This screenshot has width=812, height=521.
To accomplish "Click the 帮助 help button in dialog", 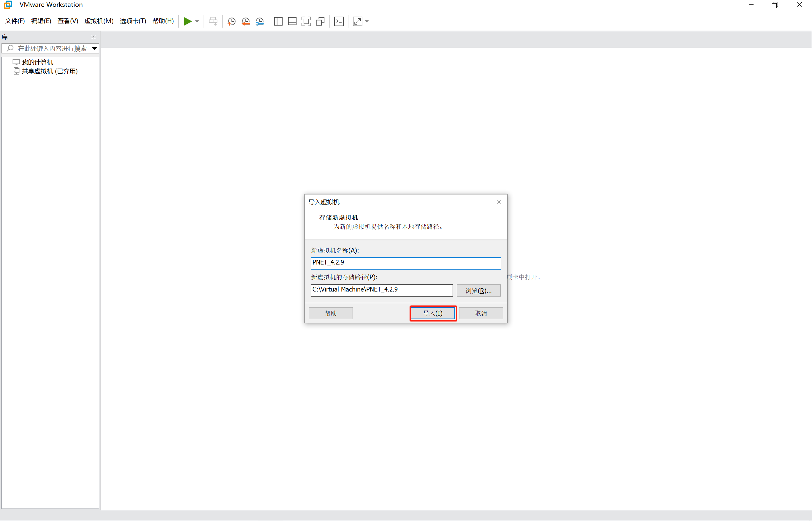I will [331, 313].
